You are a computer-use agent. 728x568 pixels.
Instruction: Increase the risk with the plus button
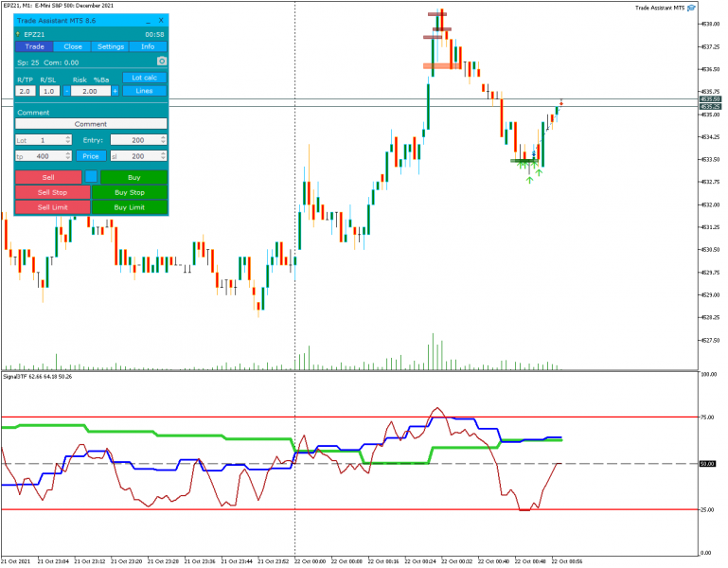tap(115, 91)
